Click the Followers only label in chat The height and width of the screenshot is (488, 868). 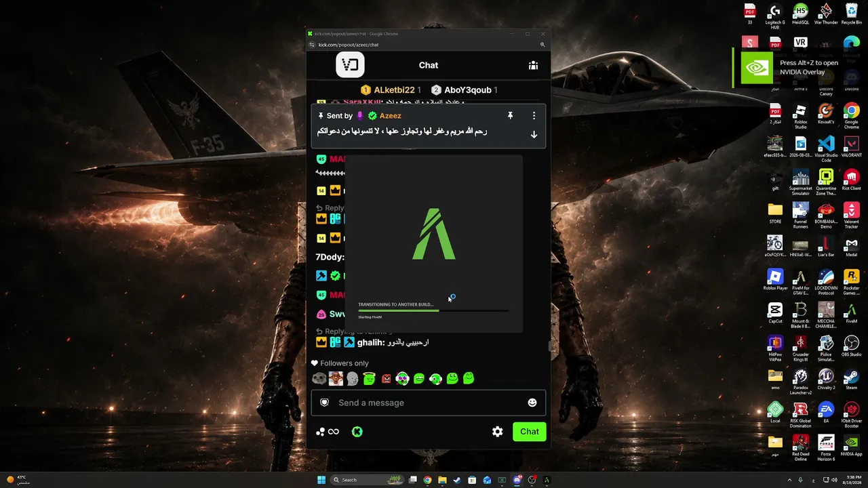click(x=344, y=363)
